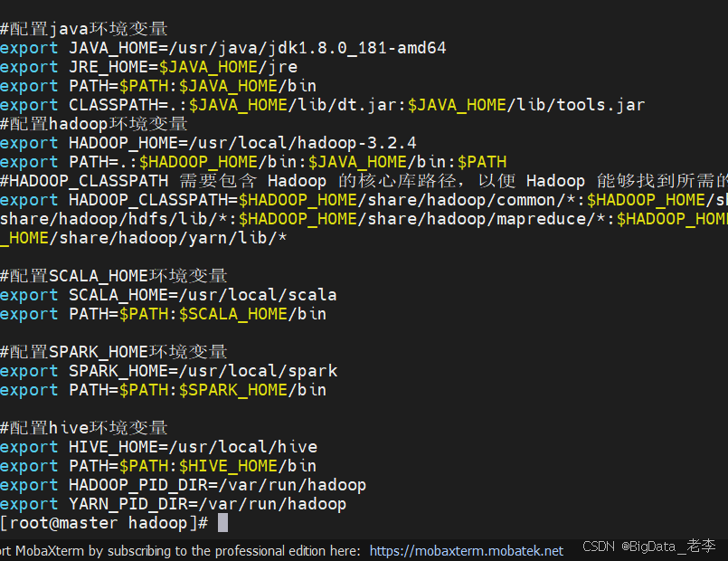Click the MobaXterm subscription message text
728x561 pixels.
tap(181, 549)
